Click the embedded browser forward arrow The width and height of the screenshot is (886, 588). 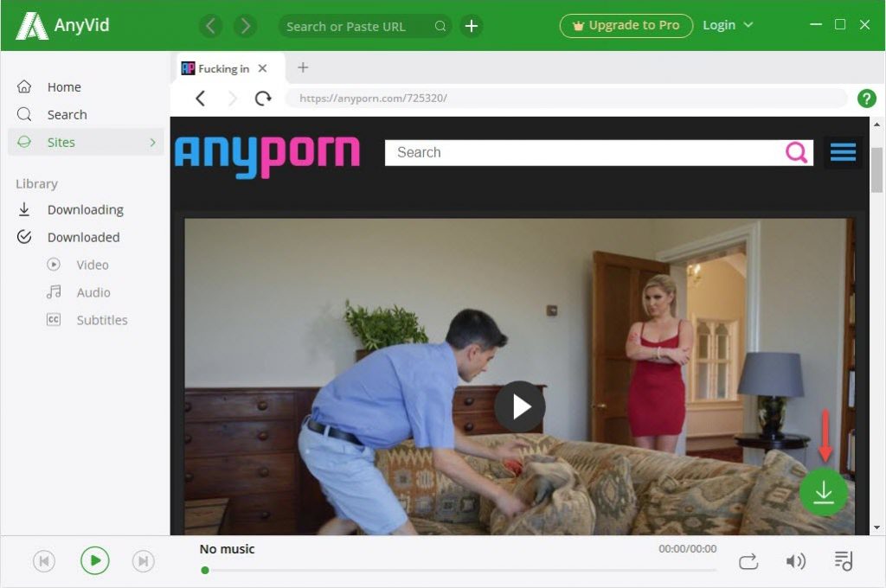[233, 99]
